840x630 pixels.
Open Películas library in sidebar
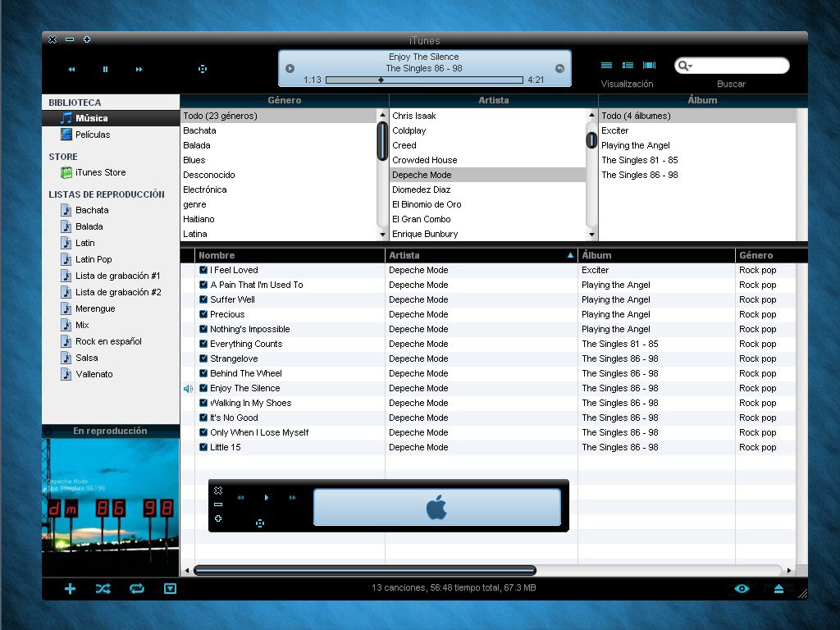click(x=111, y=135)
